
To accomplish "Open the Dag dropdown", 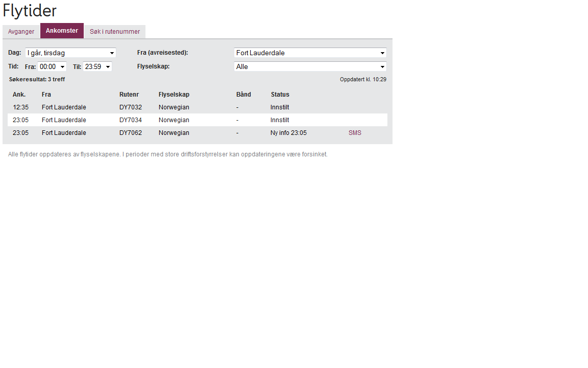I will coord(70,53).
